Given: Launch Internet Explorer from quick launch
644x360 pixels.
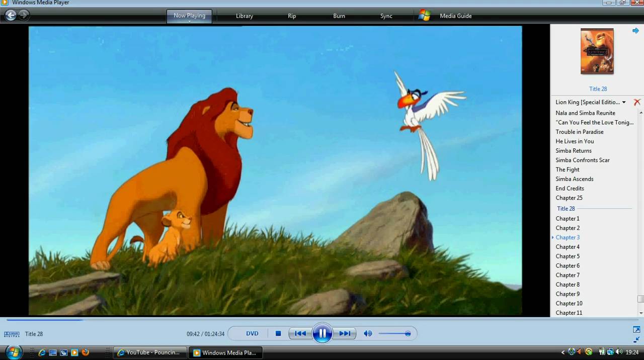Looking at the screenshot, I should [x=42, y=352].
